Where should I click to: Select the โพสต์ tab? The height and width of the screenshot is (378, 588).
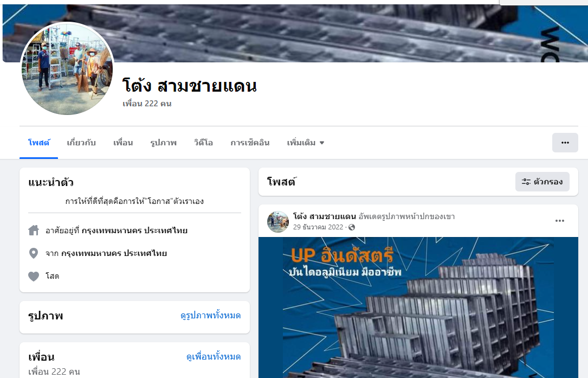pyautogui.click(x=39, y=143)
